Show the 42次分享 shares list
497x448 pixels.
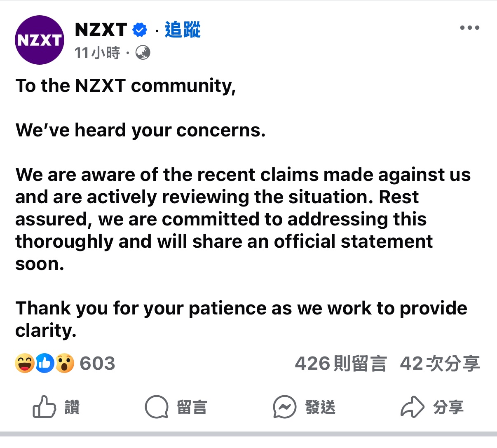(x=440, y=364)
